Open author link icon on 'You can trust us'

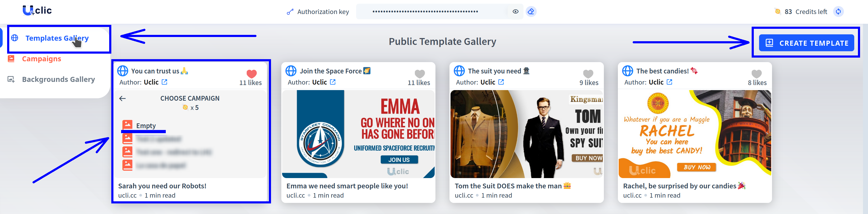click(164, 82)
